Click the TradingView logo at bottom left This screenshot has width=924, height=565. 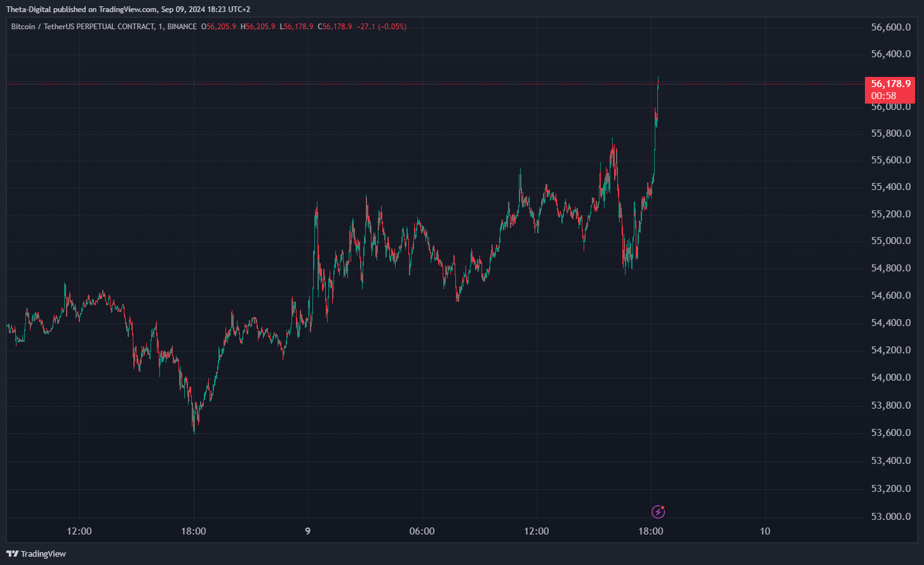tap(36, 554)
